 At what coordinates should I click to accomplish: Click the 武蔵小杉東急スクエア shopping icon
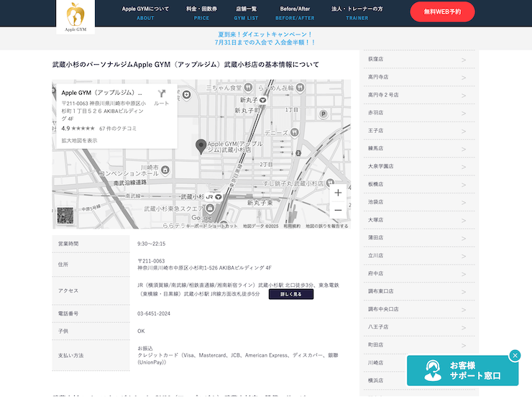click(x=210, y=208)
